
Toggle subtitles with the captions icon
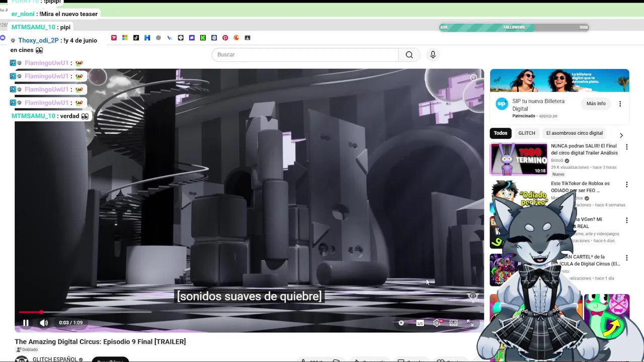click(420, 323)
